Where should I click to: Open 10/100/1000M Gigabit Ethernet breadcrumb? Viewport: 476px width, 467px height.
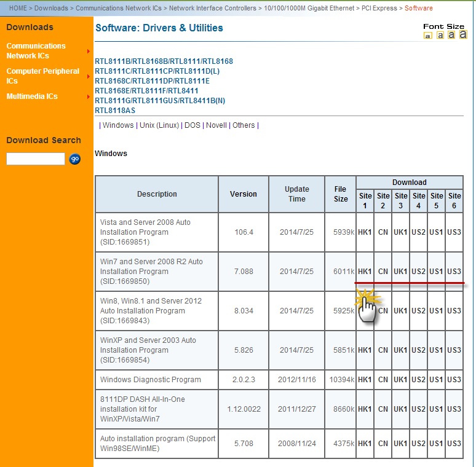[309, 8]
